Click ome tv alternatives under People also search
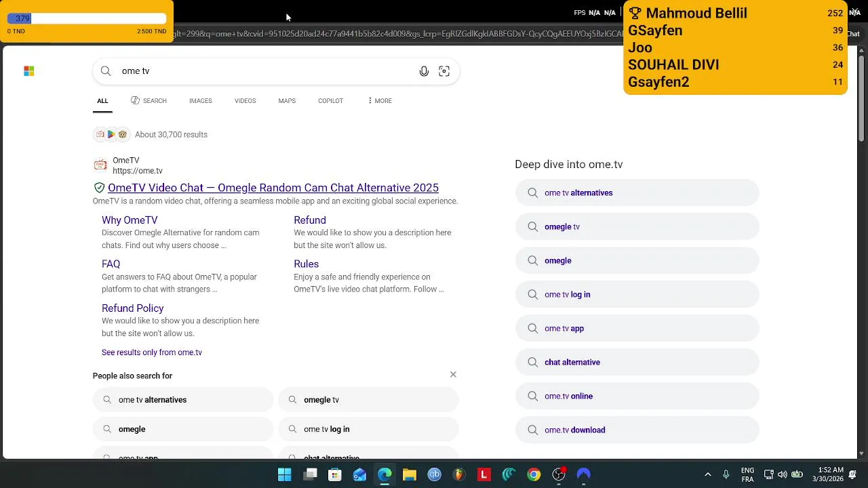868x488 pixels. [183, 400]
